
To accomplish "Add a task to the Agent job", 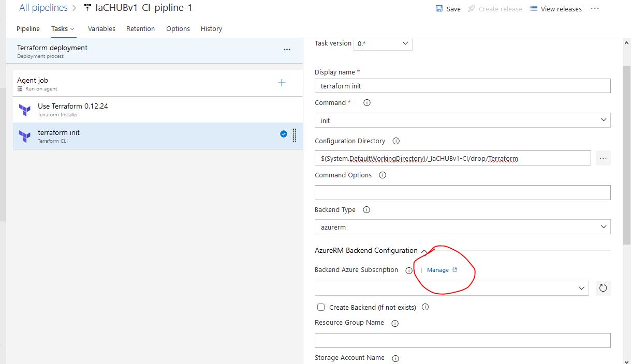I will tap(282, 82).
